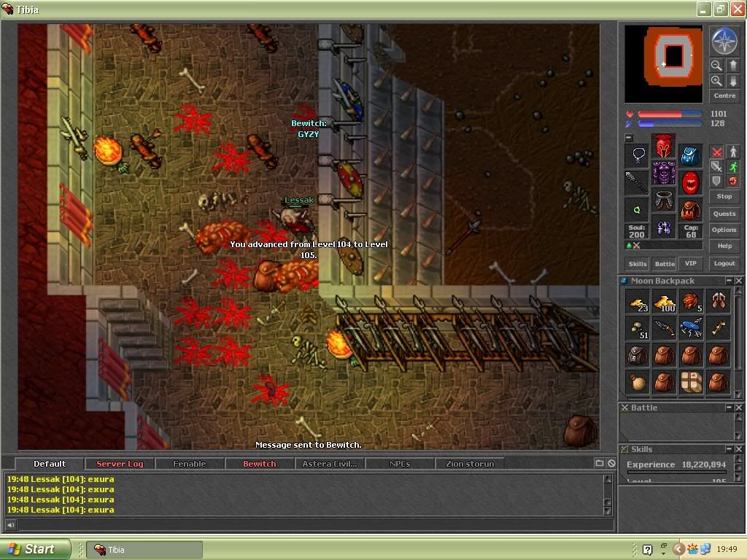Click the Stop button
Viewport: 747px width, 560px height.
tap(724, 196)
